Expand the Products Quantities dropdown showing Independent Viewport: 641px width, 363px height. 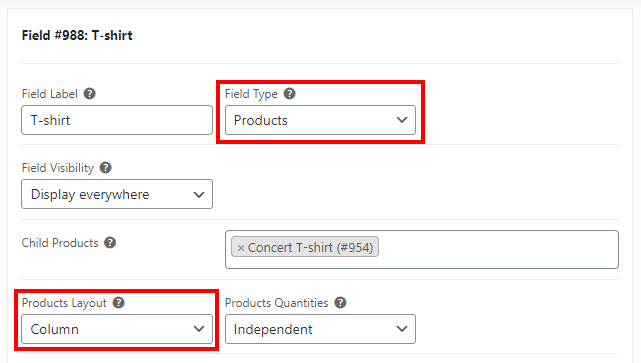(x=320, y=329)
